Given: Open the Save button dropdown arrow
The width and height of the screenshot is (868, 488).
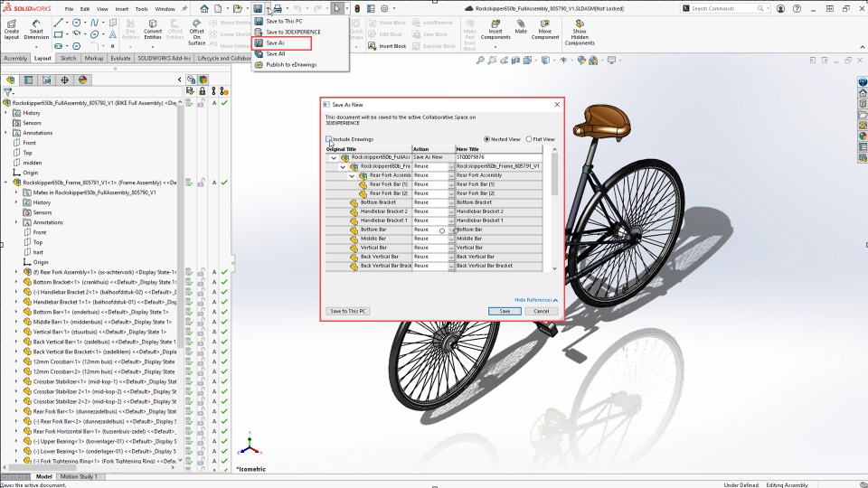Looking at the screenshot, I should pyautogui.click(x=268, y=8).
